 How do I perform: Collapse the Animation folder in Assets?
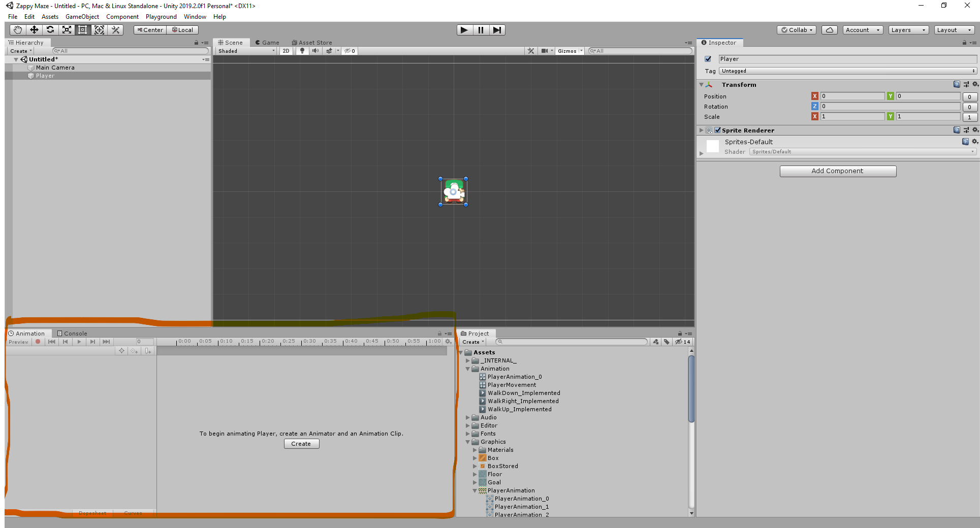(x=467, y=369)
